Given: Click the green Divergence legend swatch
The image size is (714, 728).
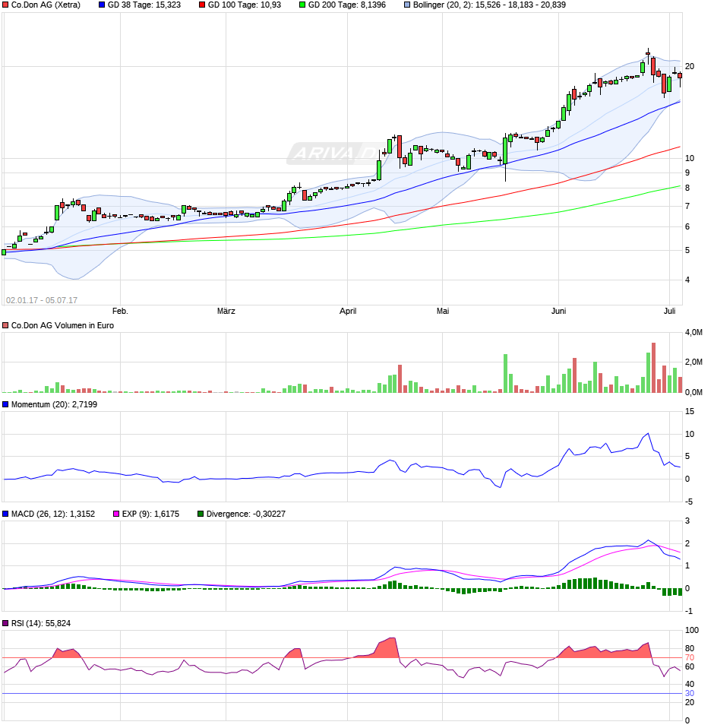Looking at the screenshot, I should [201, 514].
